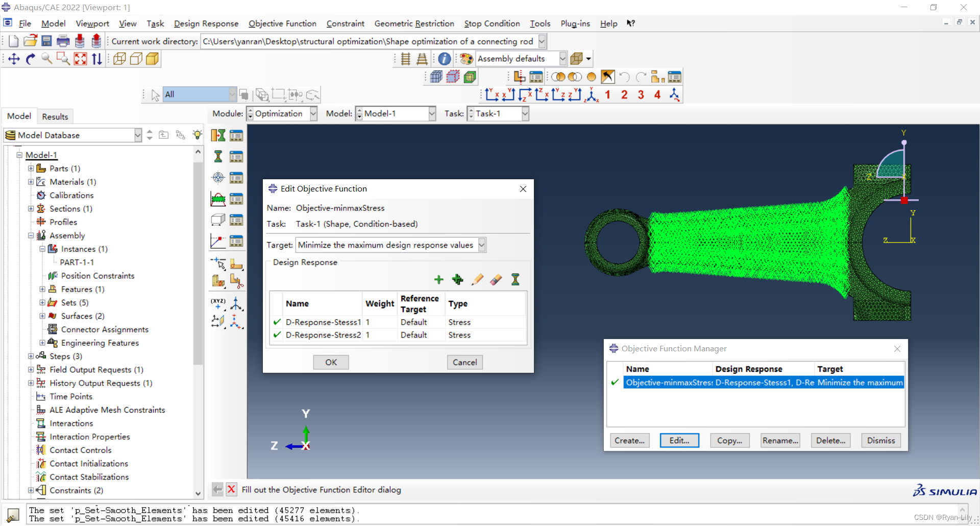Expand the Sets (5) tree node
The image size is (980, 526).
coord(42,302)
